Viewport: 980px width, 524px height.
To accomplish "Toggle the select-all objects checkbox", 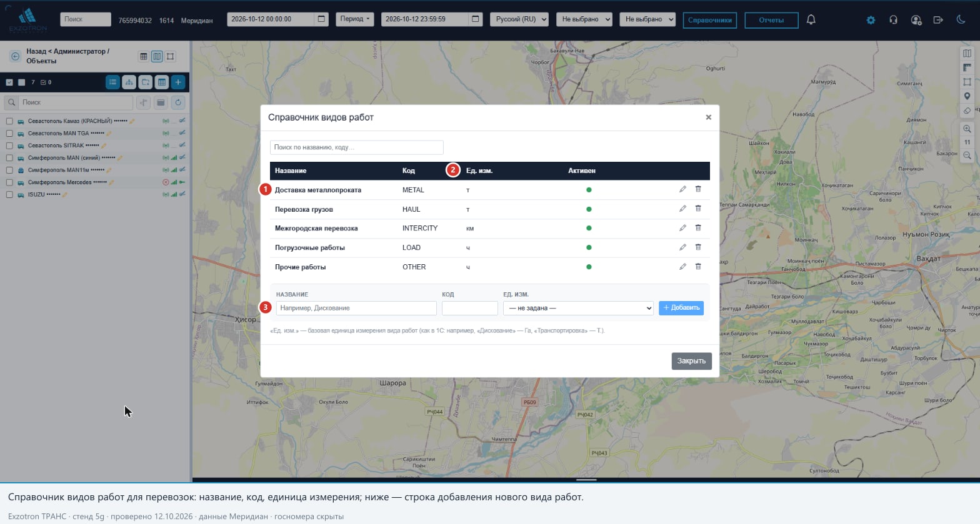I will [x=9, y=82].
